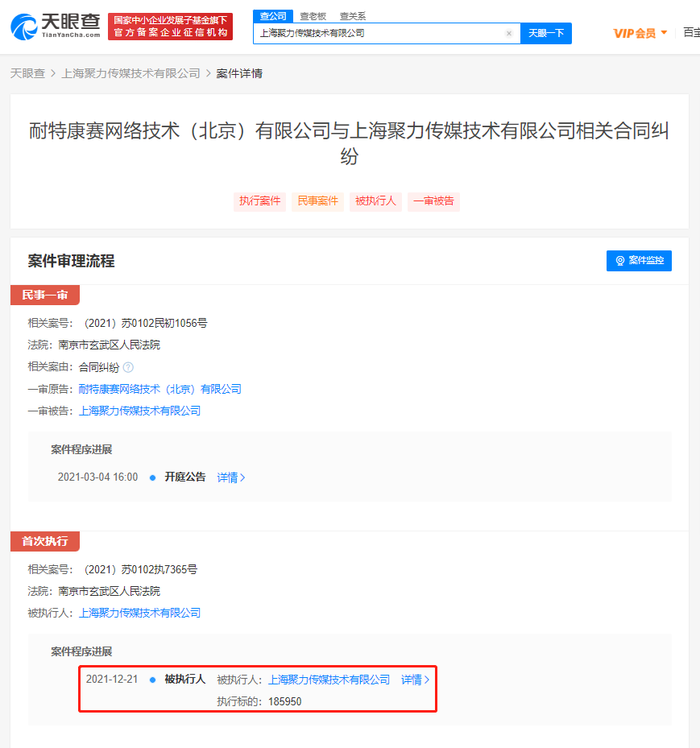Click the execution amount 185950

pos(285,702)
